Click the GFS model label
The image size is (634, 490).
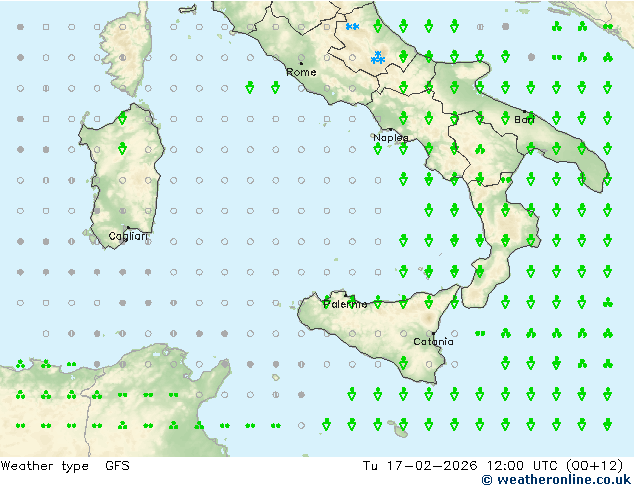pyautogui.click(x=117, y=466)
